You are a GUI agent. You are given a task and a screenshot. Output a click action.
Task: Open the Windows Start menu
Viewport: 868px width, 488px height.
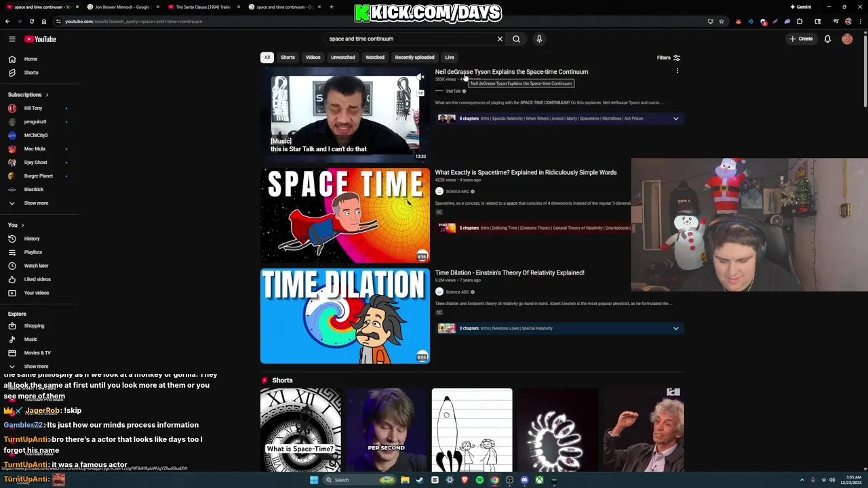tap(314, 480)
